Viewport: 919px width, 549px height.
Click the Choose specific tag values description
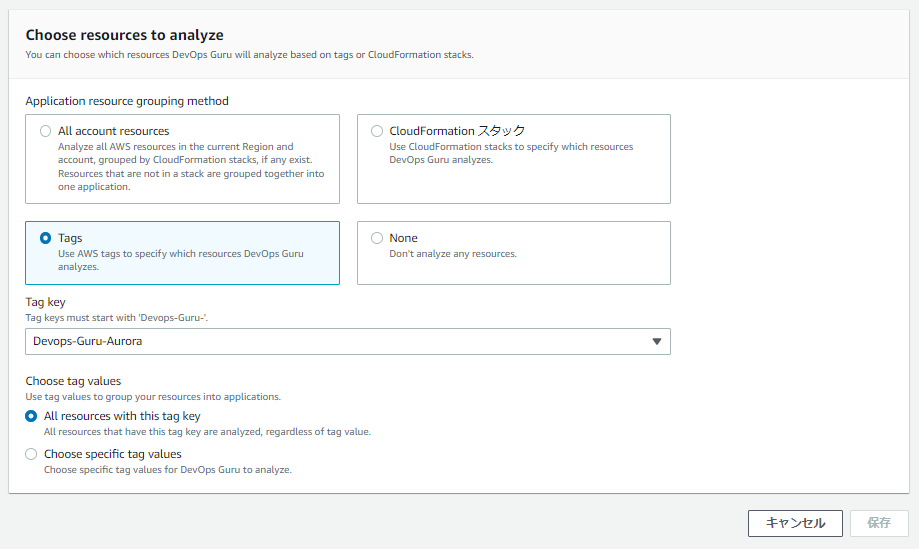tap(167, 470)
